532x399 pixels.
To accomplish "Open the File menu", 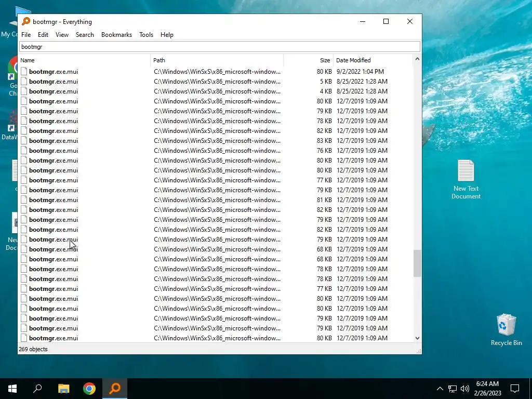I will [26, 35].
